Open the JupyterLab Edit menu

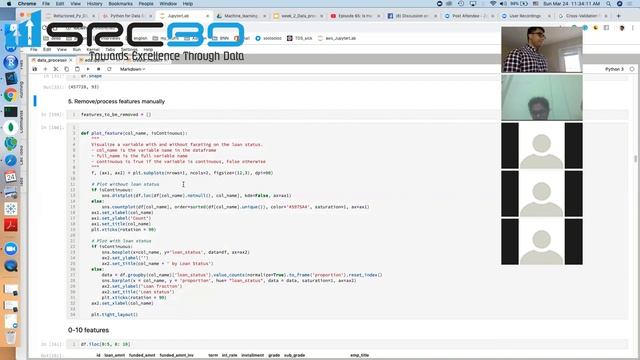(x=47, y=49)
